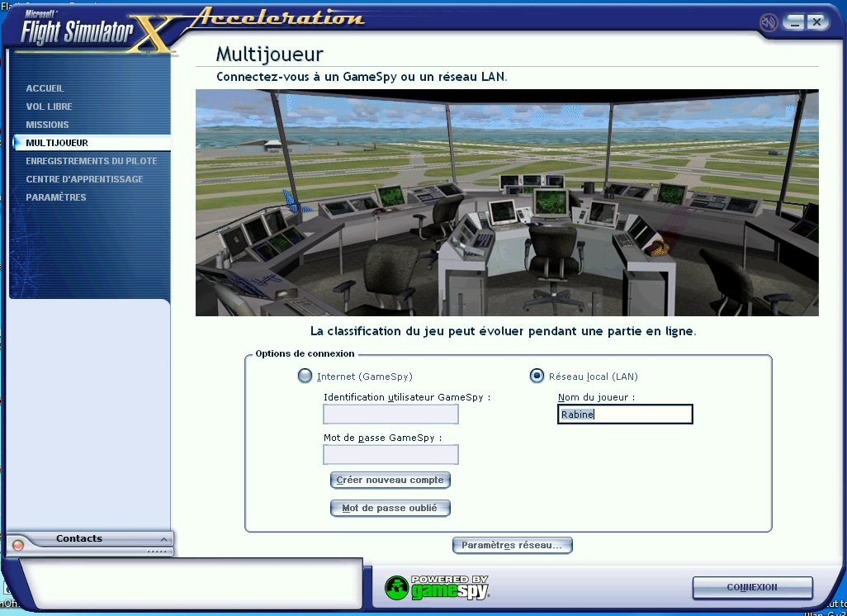847x616 pixels.
Task: Click the CONNEXION button
Action: 752,587
